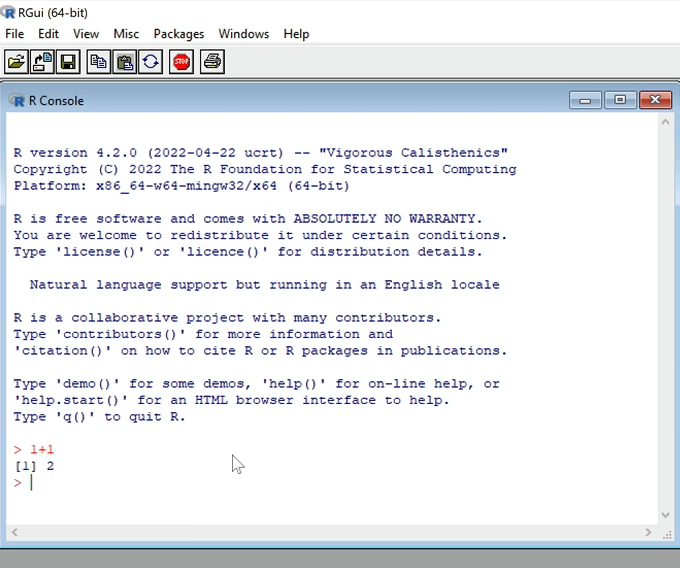
Task: Click the horizontal scroll left arrow
Action: [15, 532]
